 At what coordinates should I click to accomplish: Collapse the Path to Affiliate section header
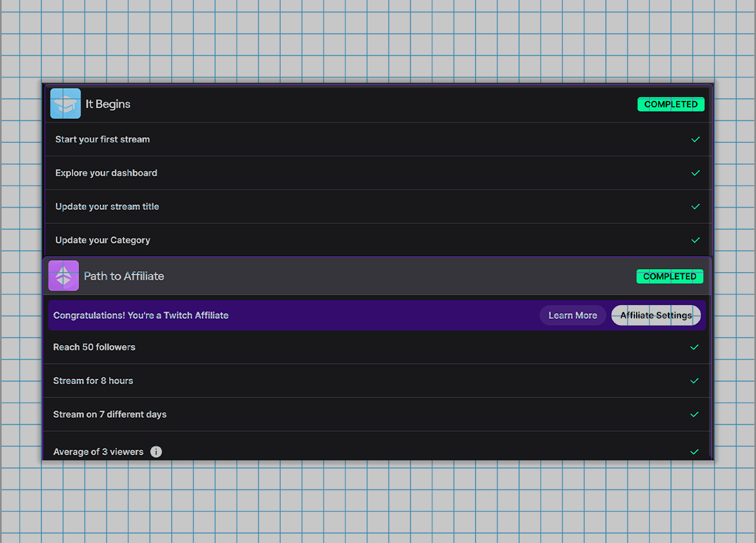378,276
